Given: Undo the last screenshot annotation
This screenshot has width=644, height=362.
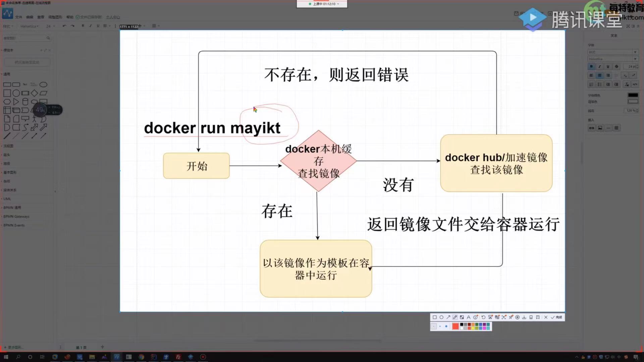Looking at the screenshot, I should coord(483,317).
